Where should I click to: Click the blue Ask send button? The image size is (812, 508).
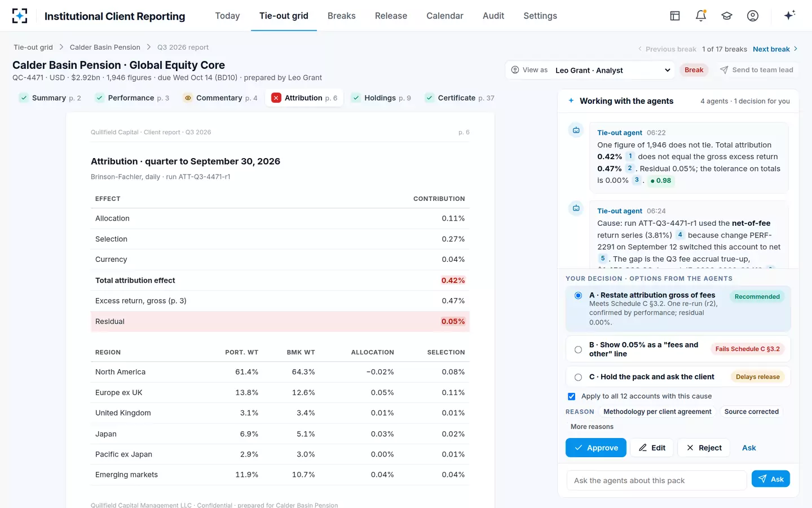pyautogui.click(x=771, y=479)
